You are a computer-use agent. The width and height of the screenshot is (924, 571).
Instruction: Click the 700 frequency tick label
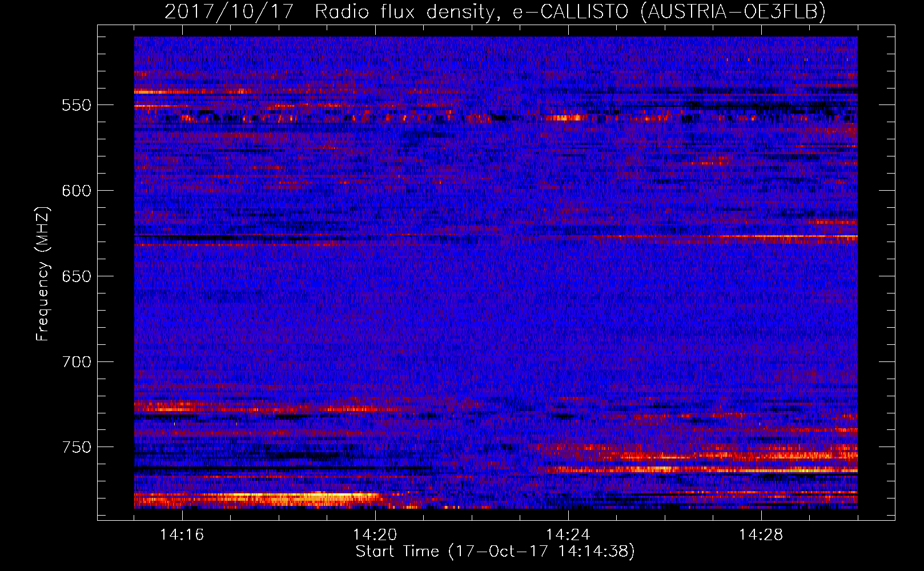(77, 362)
